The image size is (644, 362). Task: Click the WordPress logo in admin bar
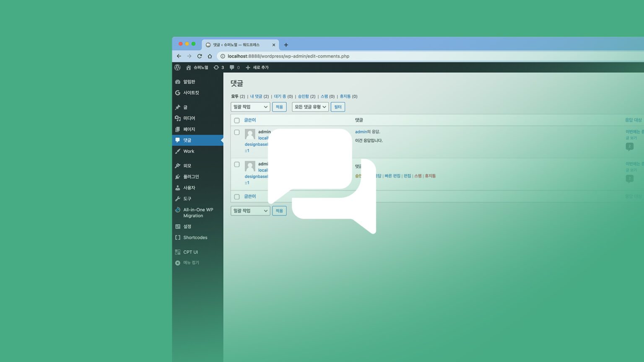point(177,67)
